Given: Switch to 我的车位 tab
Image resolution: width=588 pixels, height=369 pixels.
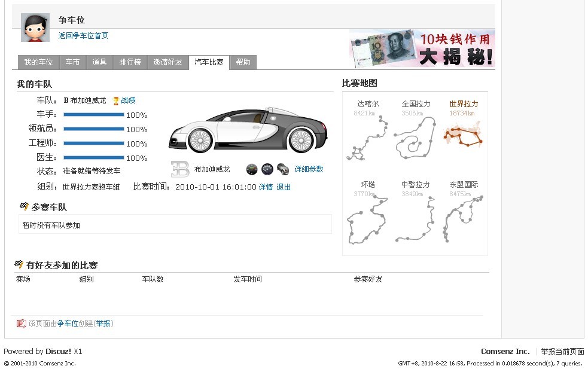Looking at the screenshot, I should click(39, 62).
